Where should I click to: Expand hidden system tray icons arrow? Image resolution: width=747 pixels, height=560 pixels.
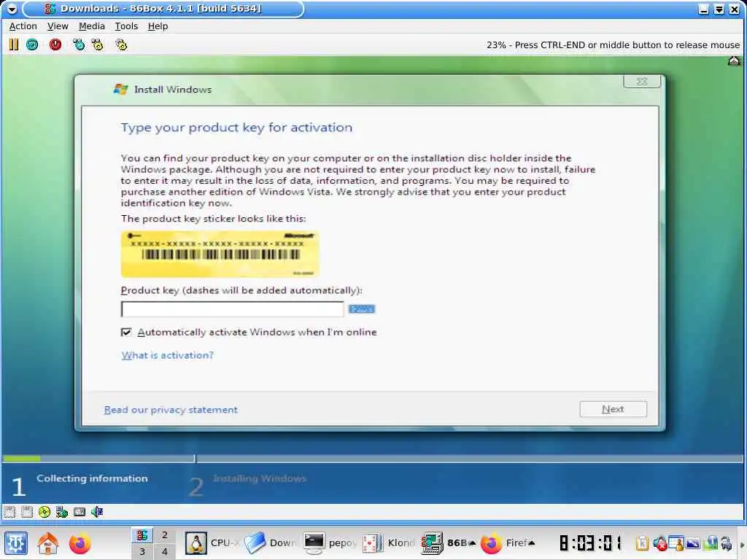[742, 544]
